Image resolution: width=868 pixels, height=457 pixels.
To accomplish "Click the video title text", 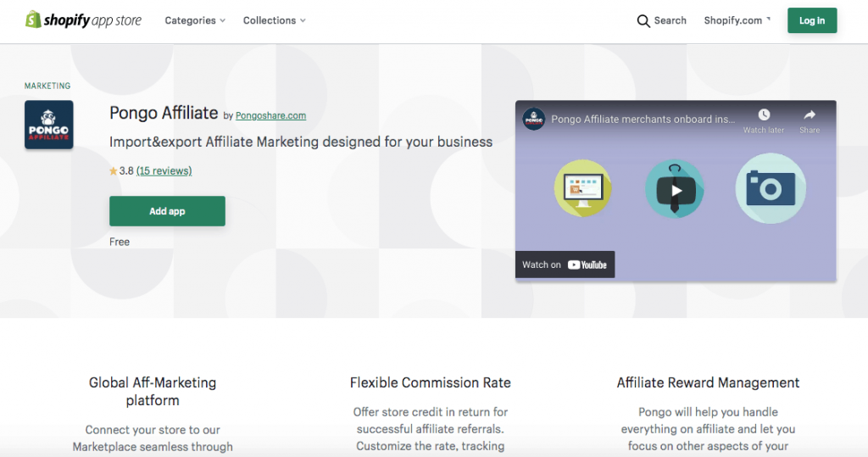I will click(x=643, y=119).
